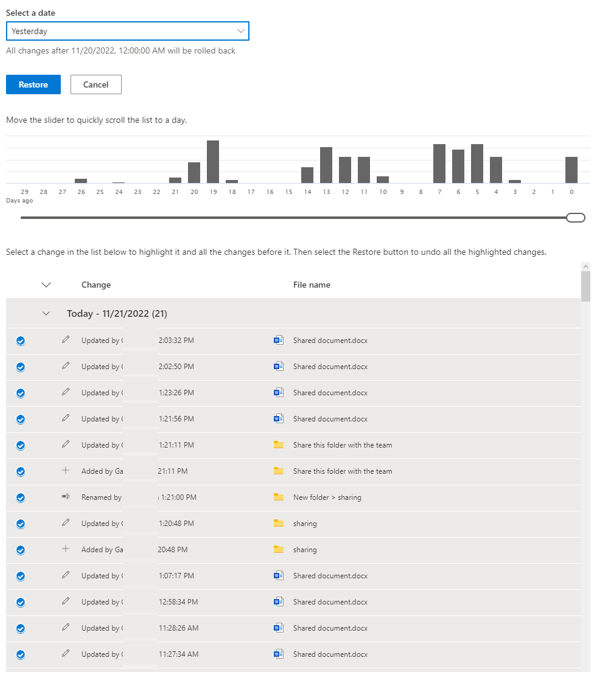Click the 'Renamed by' change text

tap(101, 498)
